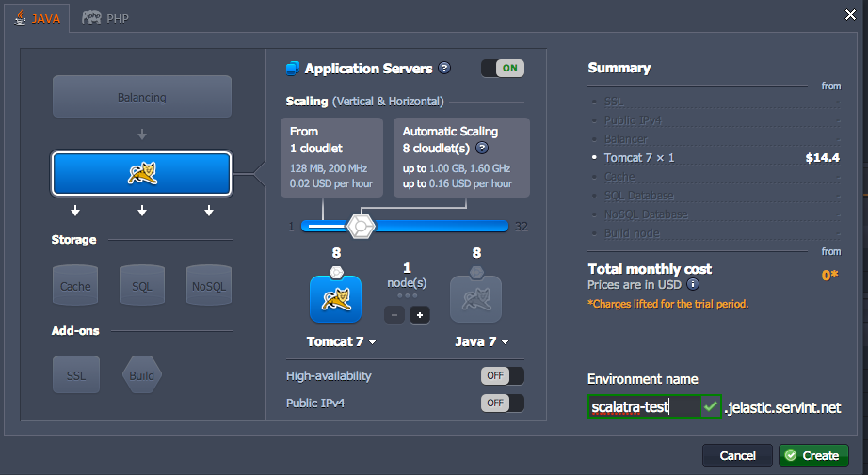Click the .jelastic.servint.net domain text

pos(782,407)
